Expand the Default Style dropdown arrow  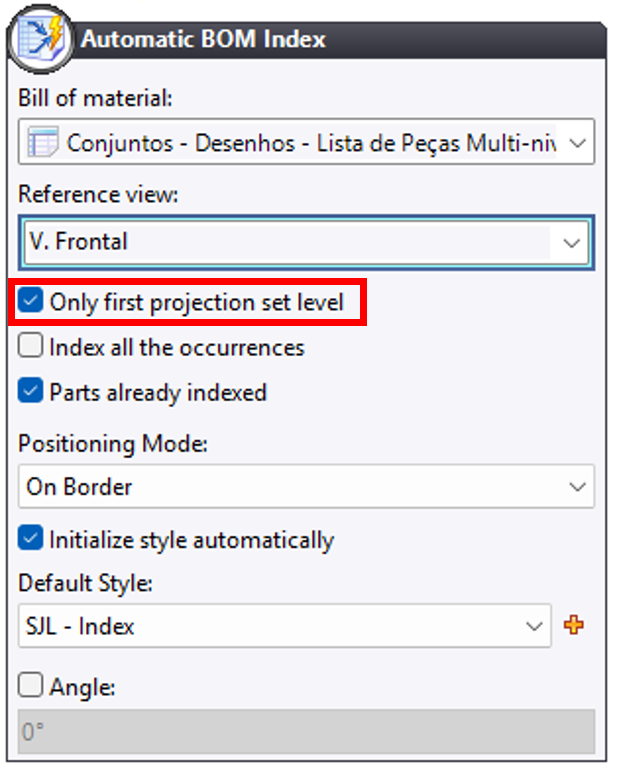click(x=534, y=626)
